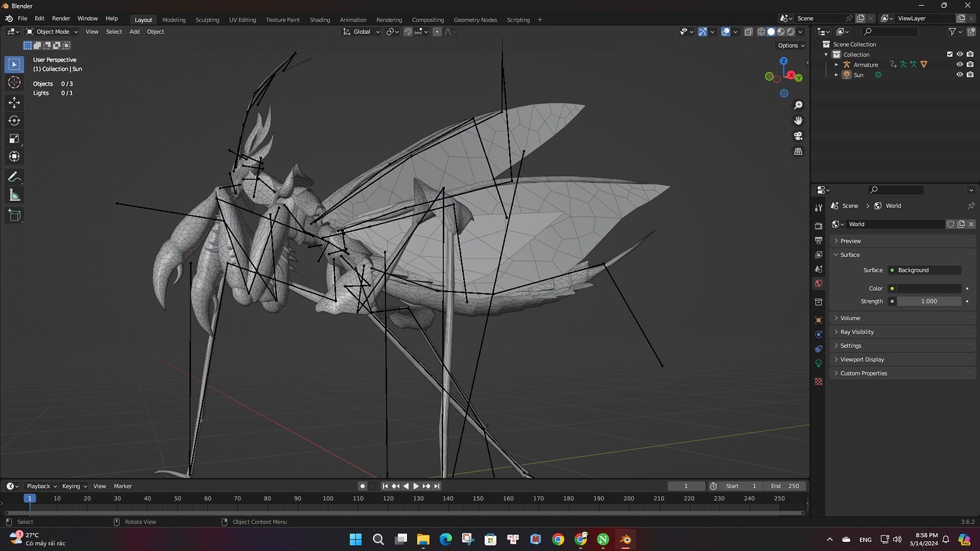Toggle proportional editing in viewport header
Screen dimensions: 980x551
[x=437, y=31]
